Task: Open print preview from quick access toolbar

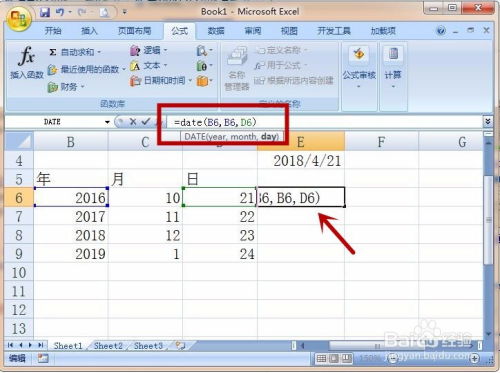Action: pyautogui.click(x=104, y=13)
